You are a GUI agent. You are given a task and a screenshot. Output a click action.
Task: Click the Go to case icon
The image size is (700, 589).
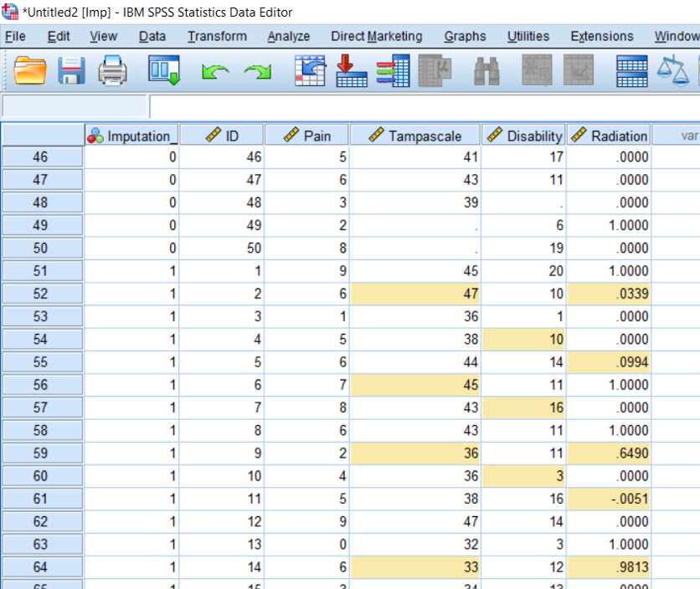tap(311, 71)
